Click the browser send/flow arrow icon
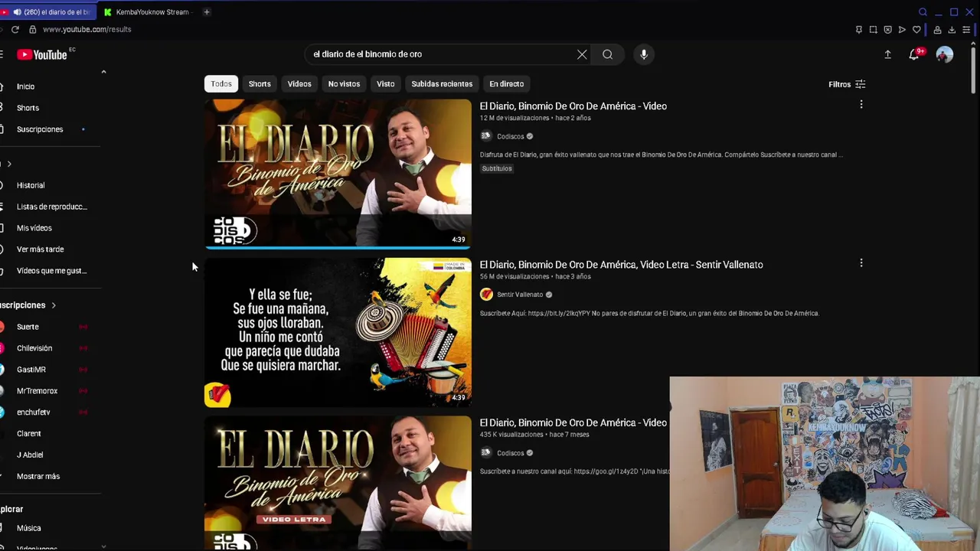The image size is (980, 551). pyautogui.click(x=902, y=30)
